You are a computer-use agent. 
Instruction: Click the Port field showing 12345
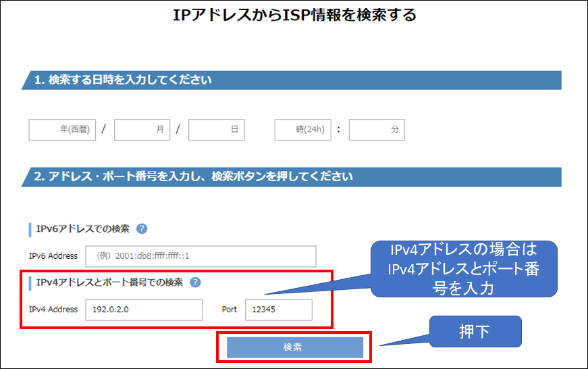click(x=278, y=310)
